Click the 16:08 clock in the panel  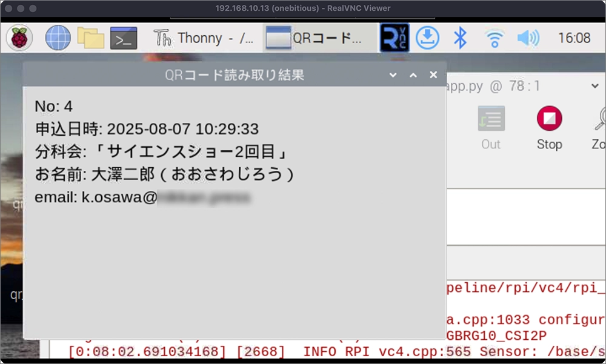click(x=574, y=38)
